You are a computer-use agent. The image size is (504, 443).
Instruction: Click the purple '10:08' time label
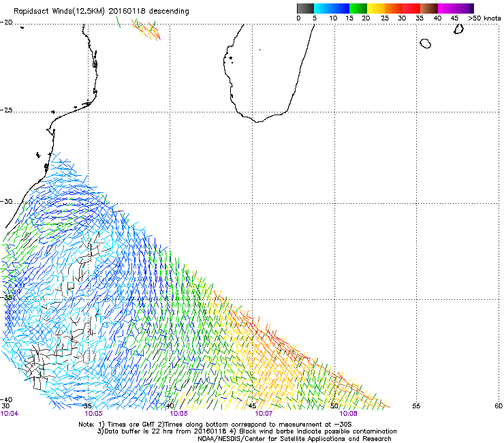tap(349, 414)
